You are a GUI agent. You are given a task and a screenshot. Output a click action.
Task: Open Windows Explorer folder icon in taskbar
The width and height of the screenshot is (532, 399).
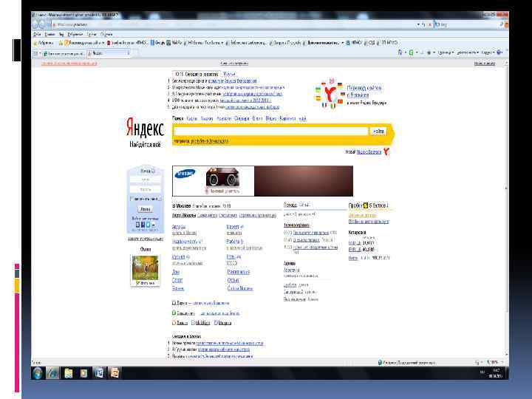[x=68, y=373]
